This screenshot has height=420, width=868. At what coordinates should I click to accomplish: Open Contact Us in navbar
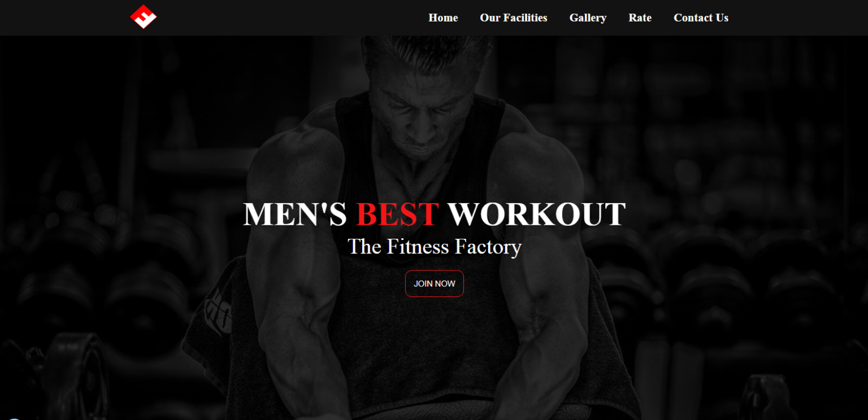click(701, 18)
